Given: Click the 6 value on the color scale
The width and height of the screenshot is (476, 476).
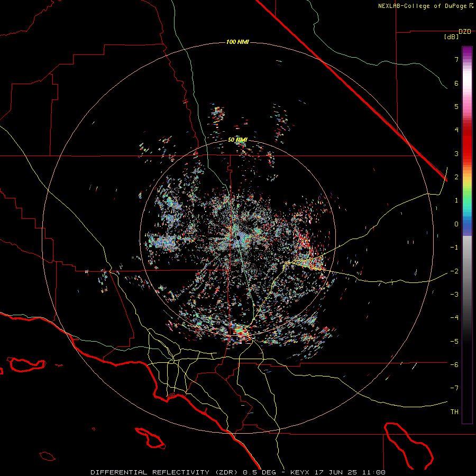Looking at the screenshot, I should pyautogui.click(x=456, y=83).
